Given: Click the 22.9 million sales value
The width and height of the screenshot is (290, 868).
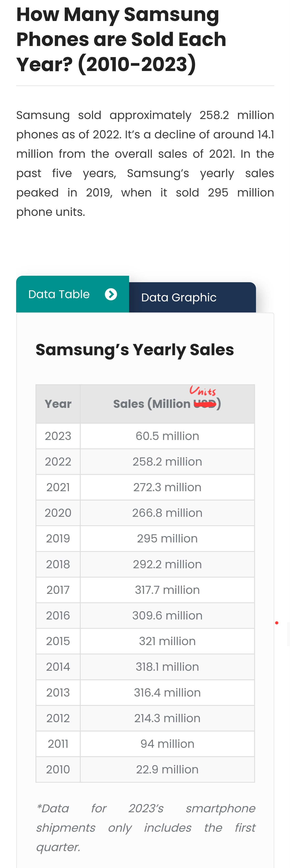Looking at the screenshot, I should (x=167, y=769).
